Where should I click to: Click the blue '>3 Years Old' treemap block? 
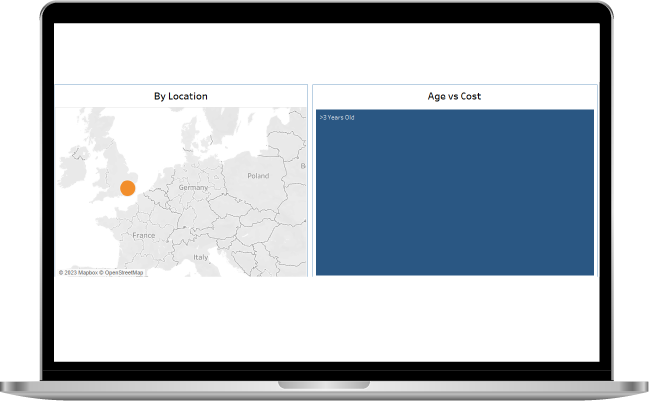[454, 192]
